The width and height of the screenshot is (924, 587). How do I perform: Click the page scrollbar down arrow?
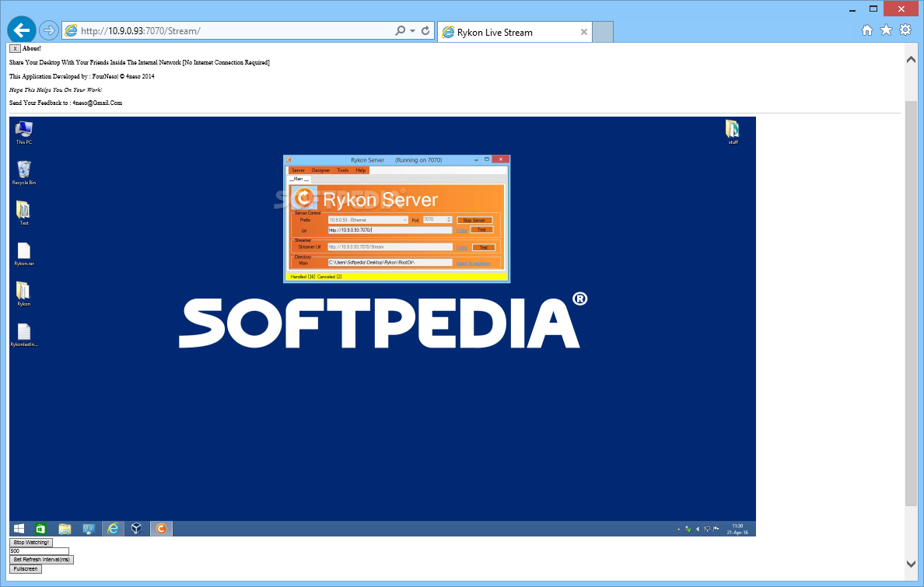[911, 564]
